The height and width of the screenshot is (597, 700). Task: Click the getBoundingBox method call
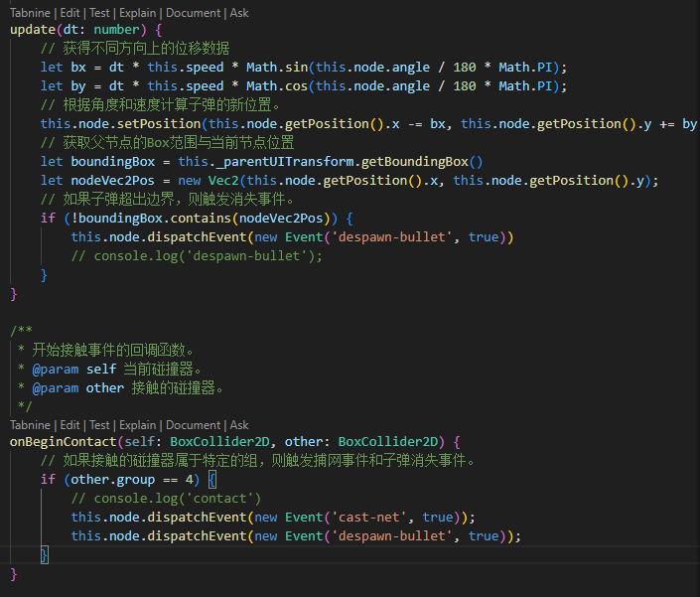[415, 162]
